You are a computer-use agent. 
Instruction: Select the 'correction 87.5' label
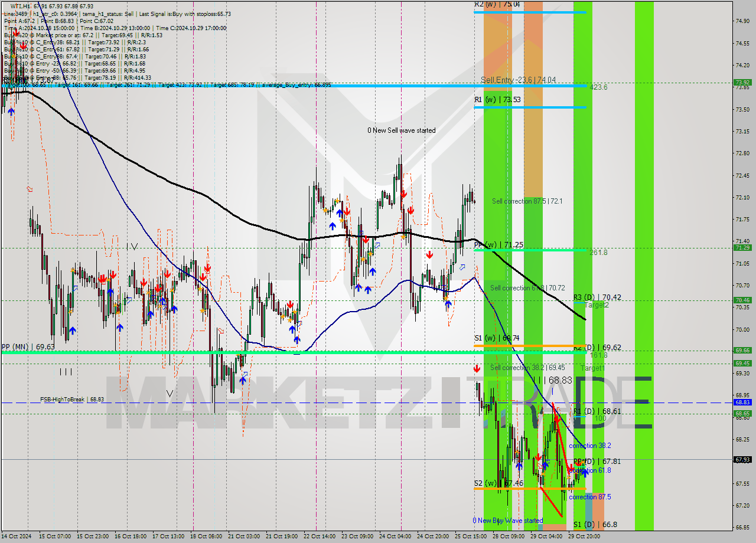589,497
